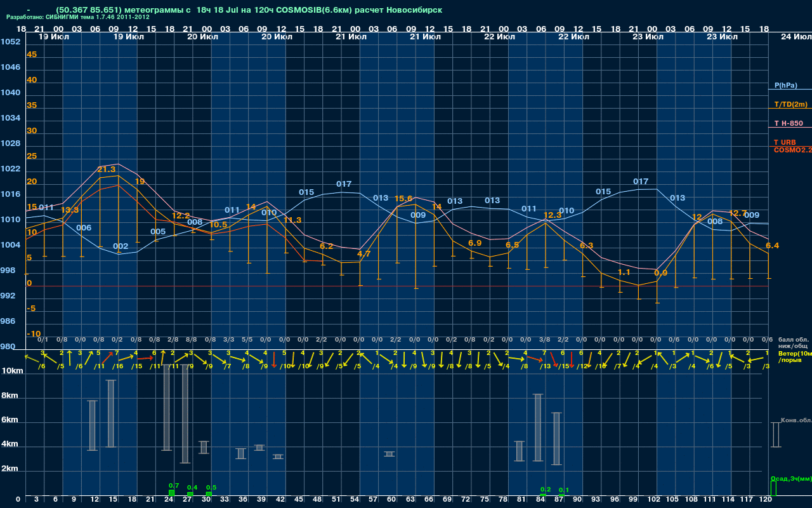Viewport: 812px width, 508px height.
Task: Click the small cloud bar at hour 60
Action: (390, 454)
